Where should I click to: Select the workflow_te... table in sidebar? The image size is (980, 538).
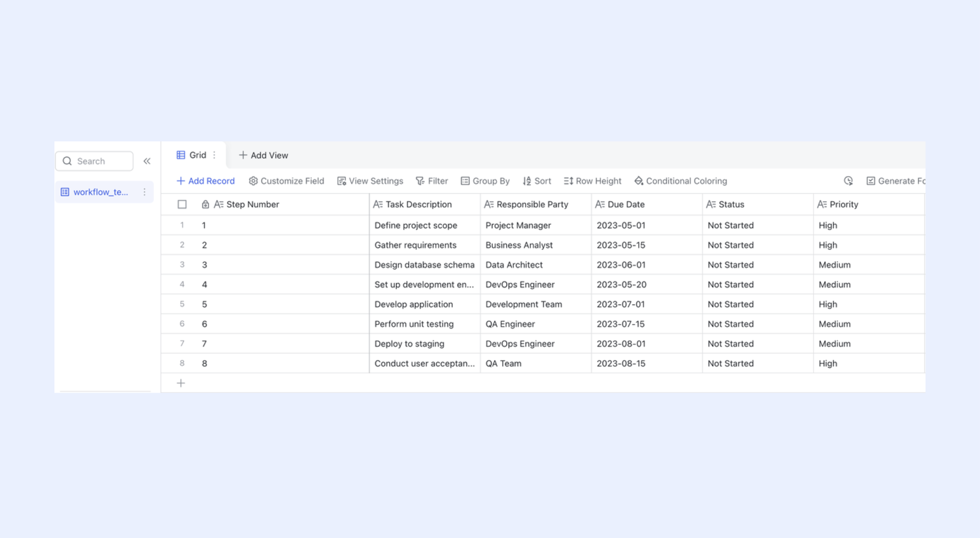pos(104,192)
